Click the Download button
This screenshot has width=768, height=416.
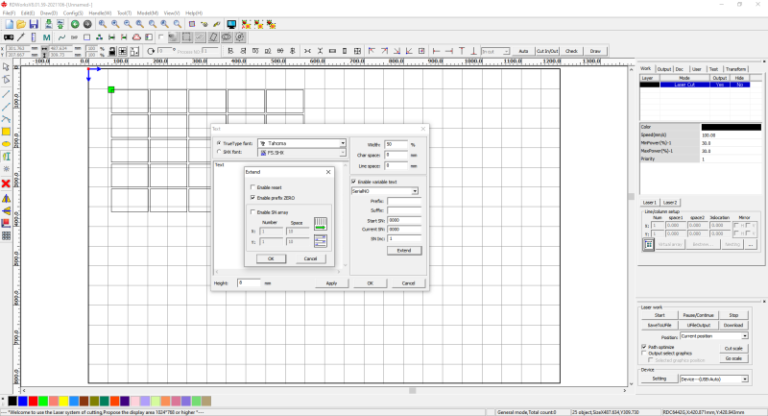click(733, 325)
